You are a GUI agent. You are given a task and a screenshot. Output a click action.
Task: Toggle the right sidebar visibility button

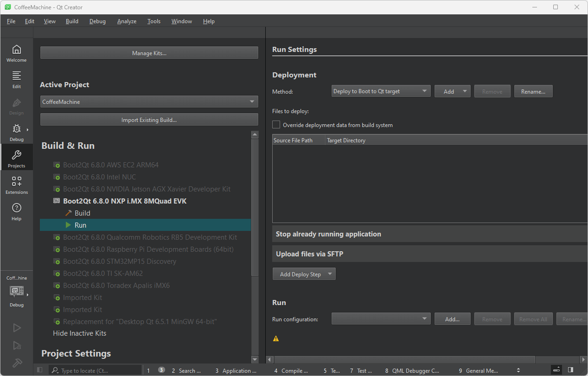(x=570, y=370)
